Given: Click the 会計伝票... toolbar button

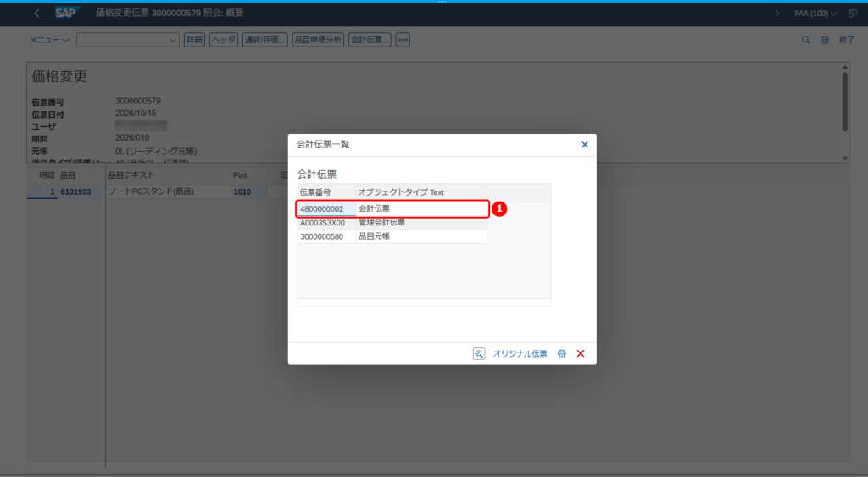Looking at the screenshot, I should [370, 40].
